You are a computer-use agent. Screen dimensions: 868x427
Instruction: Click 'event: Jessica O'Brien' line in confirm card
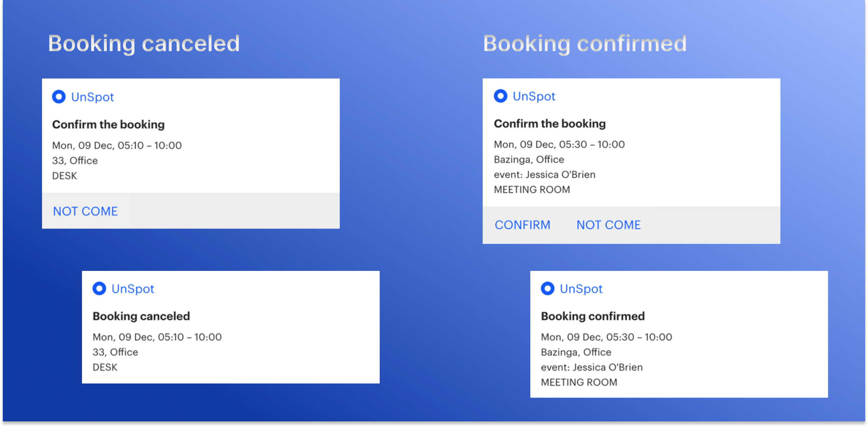544,175
